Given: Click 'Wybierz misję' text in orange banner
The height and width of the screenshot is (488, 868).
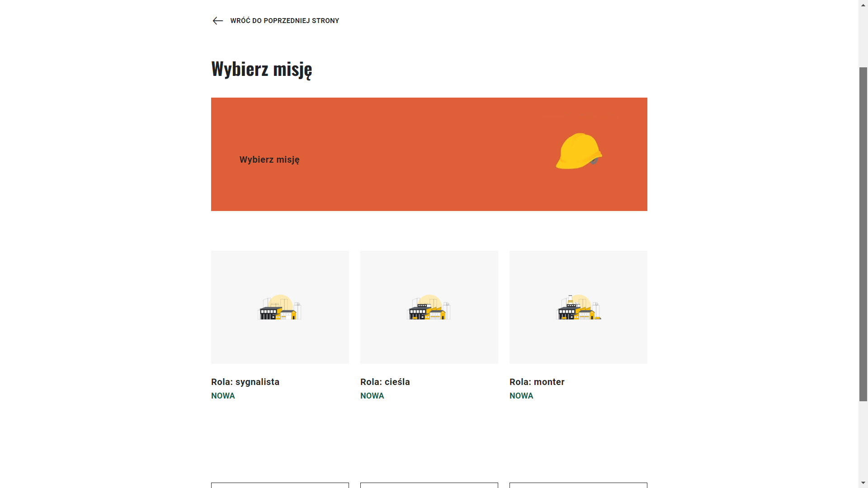Looking at the screenshot, I should click(269, 160).
